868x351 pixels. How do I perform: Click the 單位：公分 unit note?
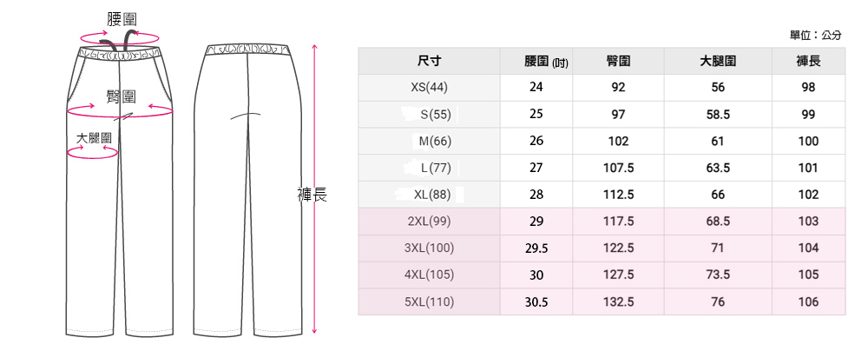[x=815, y=35]
